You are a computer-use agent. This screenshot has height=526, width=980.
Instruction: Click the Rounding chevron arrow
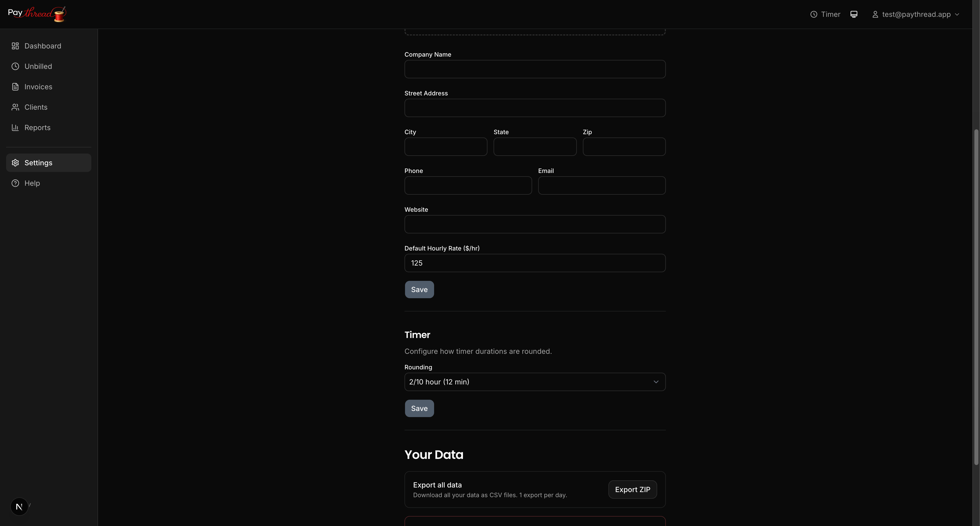[655, 382]
